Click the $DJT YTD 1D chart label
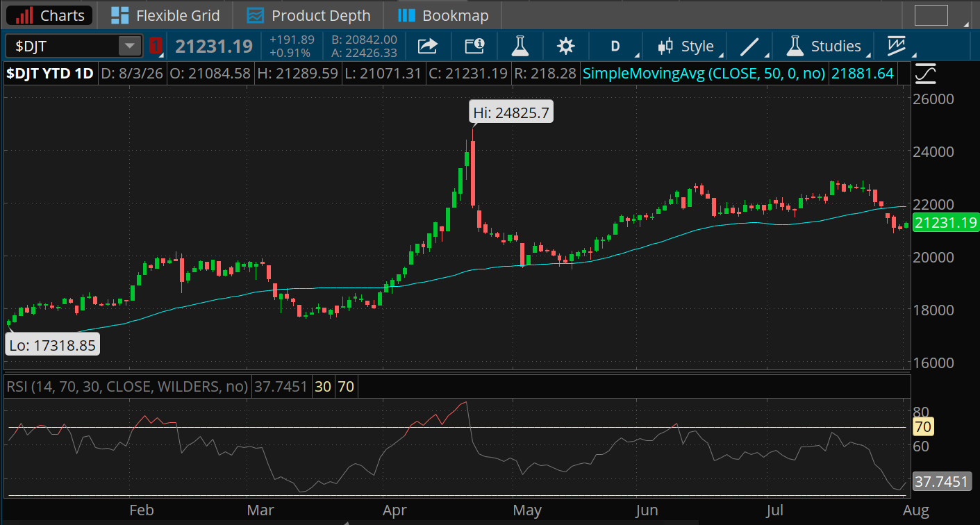The image size is (980, 525). coord(50,73)
